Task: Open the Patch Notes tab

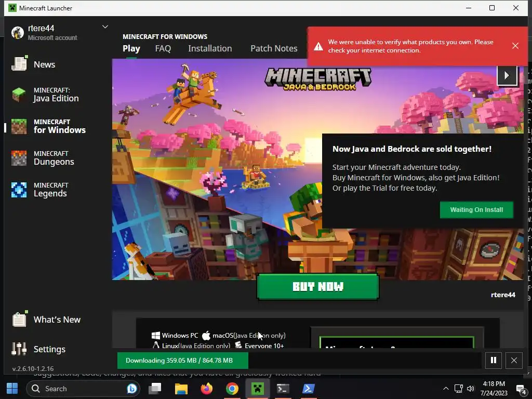Action: click(274, 48)
